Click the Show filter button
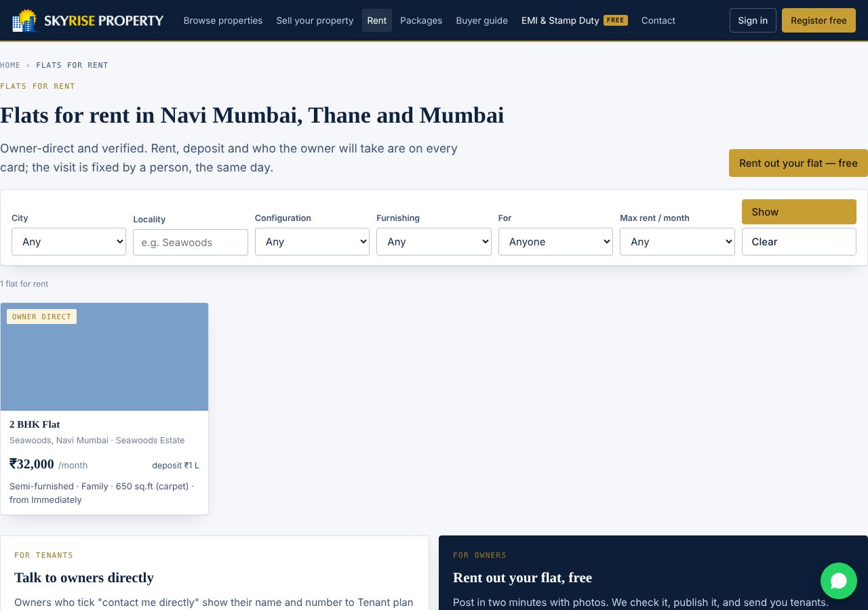This screenshot has height=610, width=868. click(x=799, y=211)
